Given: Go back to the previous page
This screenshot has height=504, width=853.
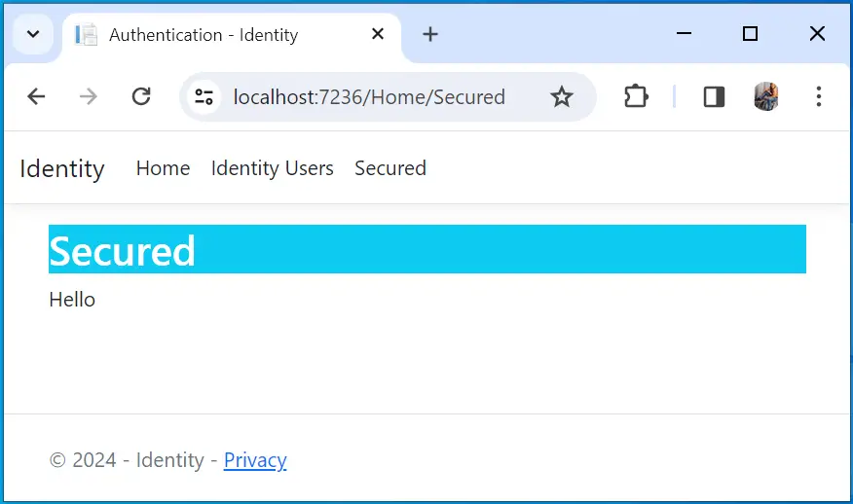Looking at the screenshot, I should click(36, 96).
